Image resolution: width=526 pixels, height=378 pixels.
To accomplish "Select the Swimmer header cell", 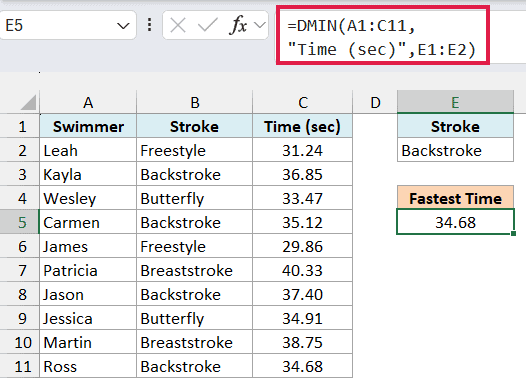I will (88, 126).
